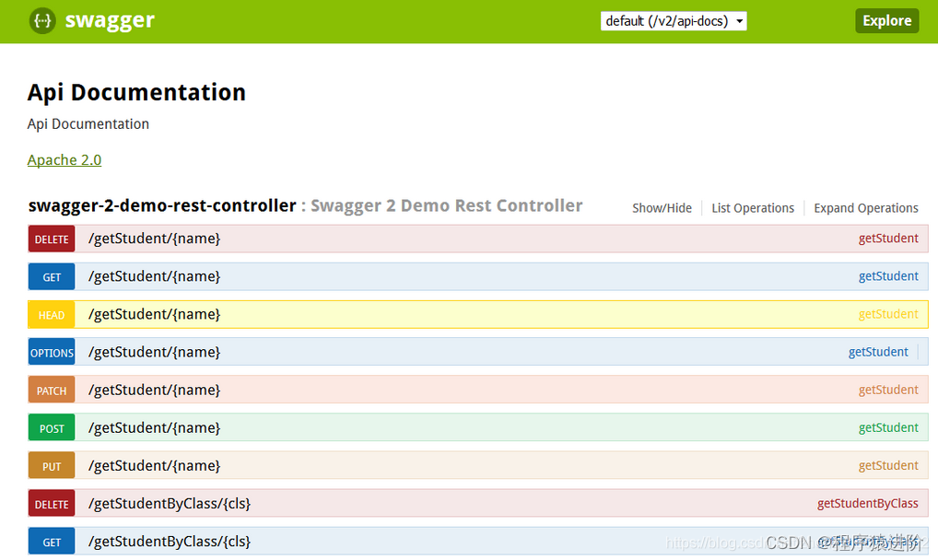Open the default (/v2/api-docs) dropdown
This screenshot has width=938, height=560.
674,21
